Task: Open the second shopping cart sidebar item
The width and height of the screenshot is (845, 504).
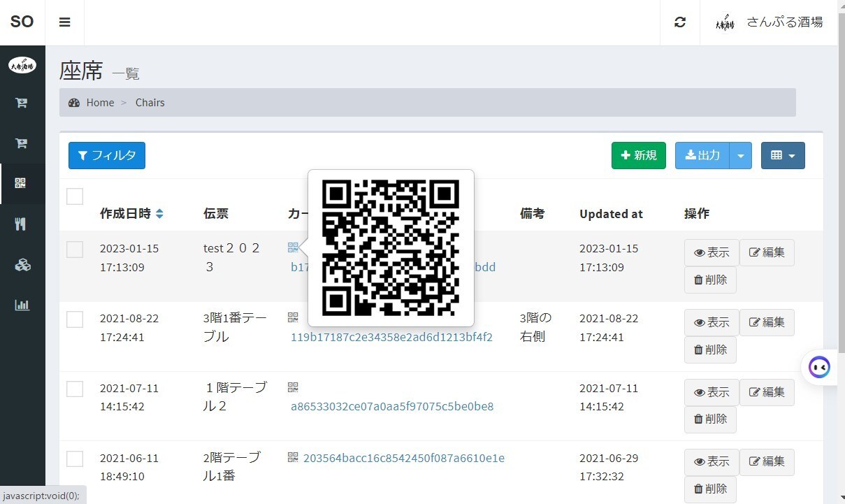Action: pos(22,143)
